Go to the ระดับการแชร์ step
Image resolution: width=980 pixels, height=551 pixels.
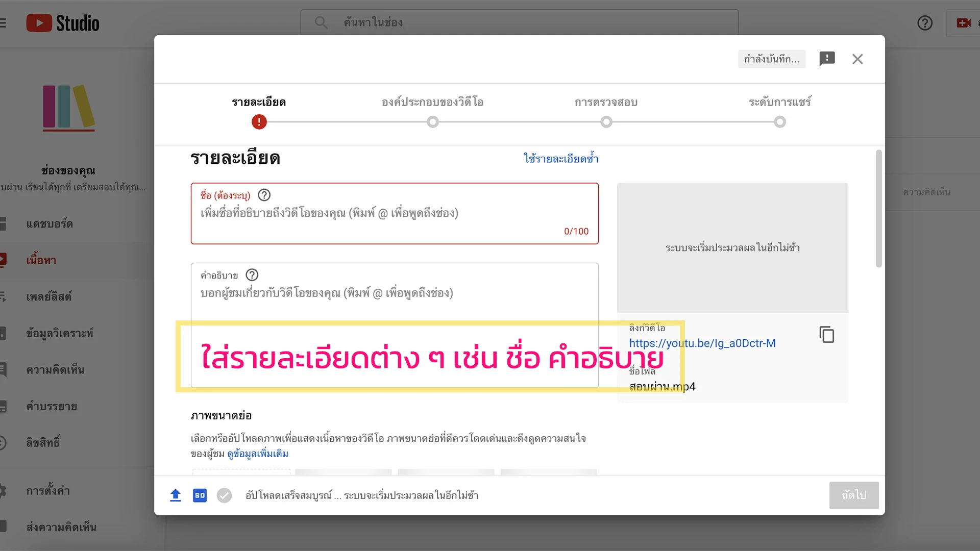[780, 102]
